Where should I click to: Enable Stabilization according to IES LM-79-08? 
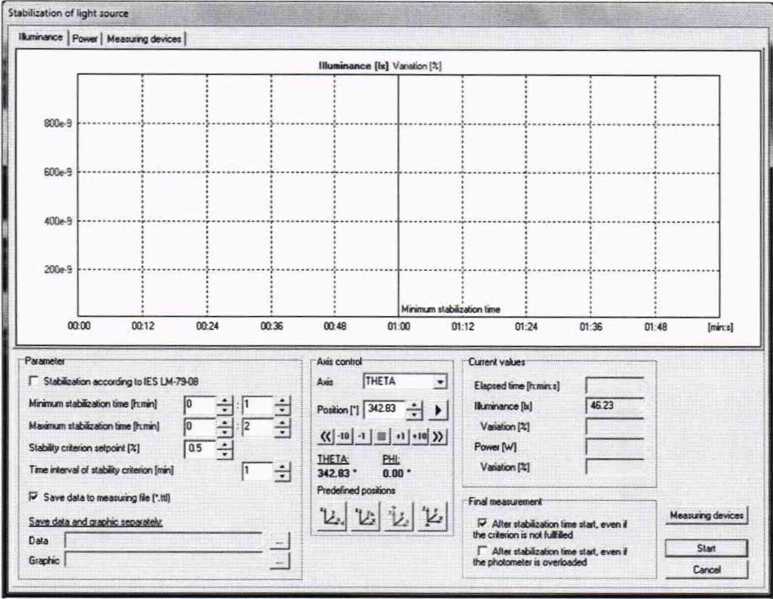(36, 381)
